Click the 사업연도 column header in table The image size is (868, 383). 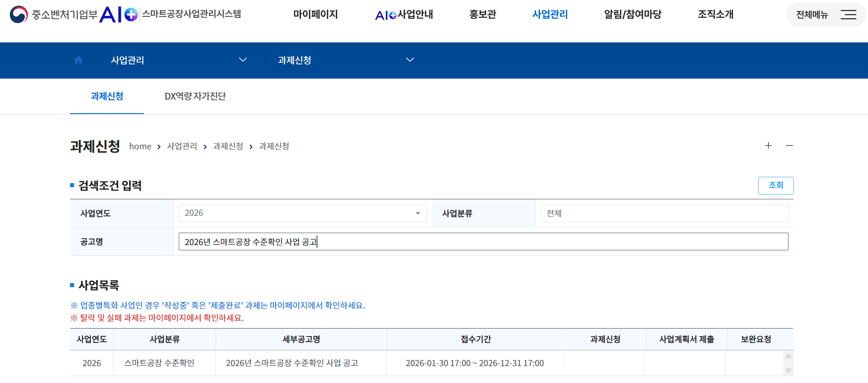click(x=92, y=339)
